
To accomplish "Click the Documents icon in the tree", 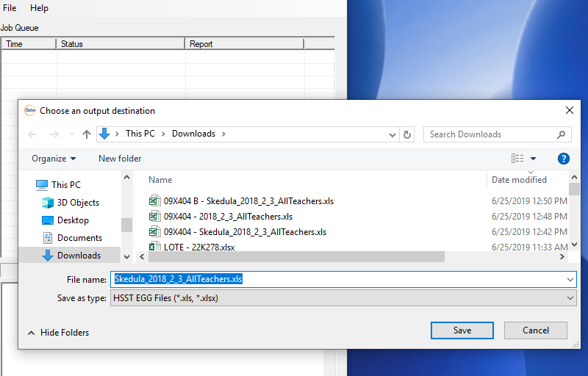I will (48, 238).
